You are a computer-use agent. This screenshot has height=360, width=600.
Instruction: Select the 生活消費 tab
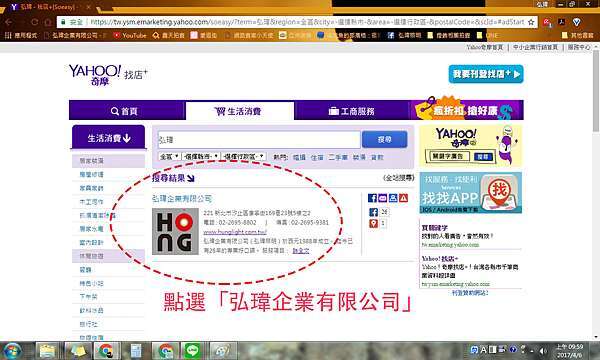pyautogui.click(x=240, y=111)
